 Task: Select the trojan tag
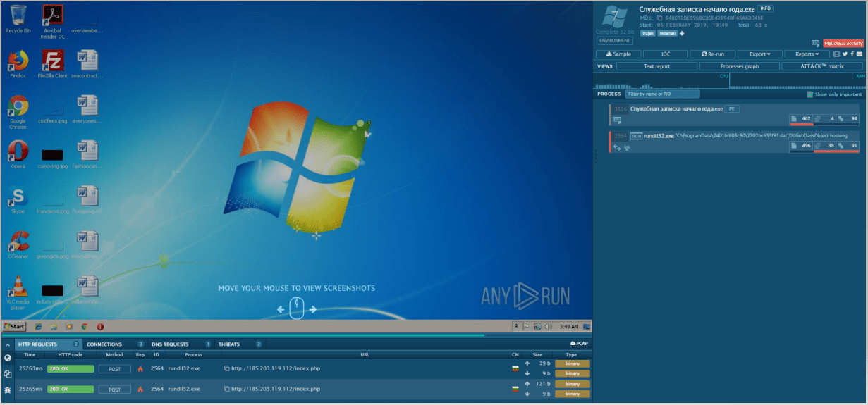(648, 33)
